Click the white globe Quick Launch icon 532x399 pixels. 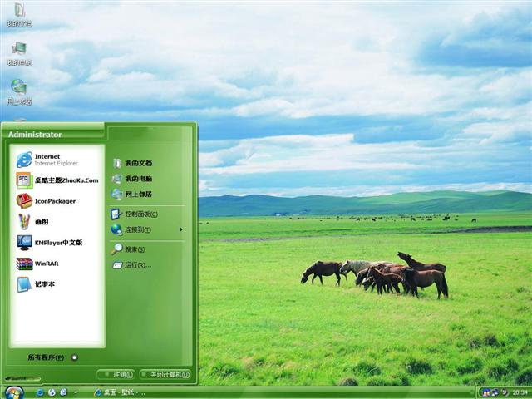(x=52, y=392)
